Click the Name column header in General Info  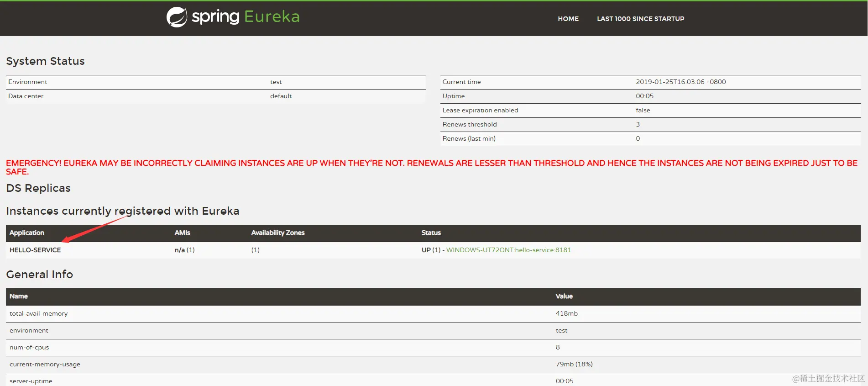[19, 296]
